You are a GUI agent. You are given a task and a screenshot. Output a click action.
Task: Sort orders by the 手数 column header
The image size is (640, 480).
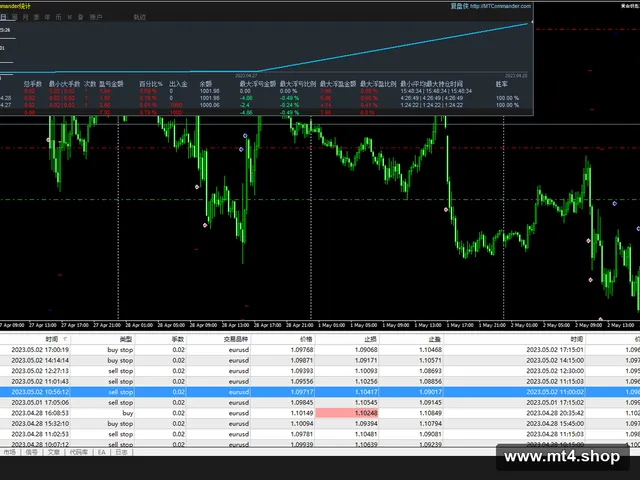pyautogui.click(x=178, y=339)
